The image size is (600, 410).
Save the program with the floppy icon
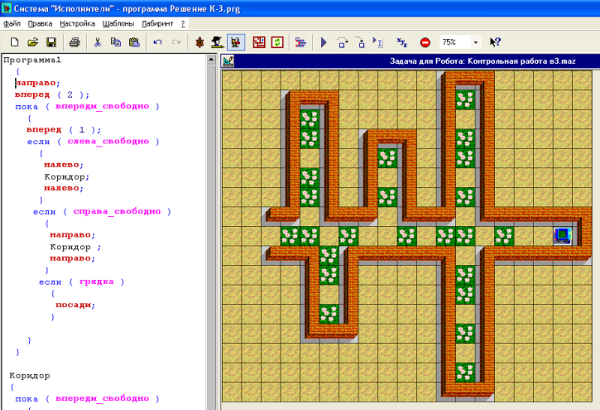coord(51,43)
